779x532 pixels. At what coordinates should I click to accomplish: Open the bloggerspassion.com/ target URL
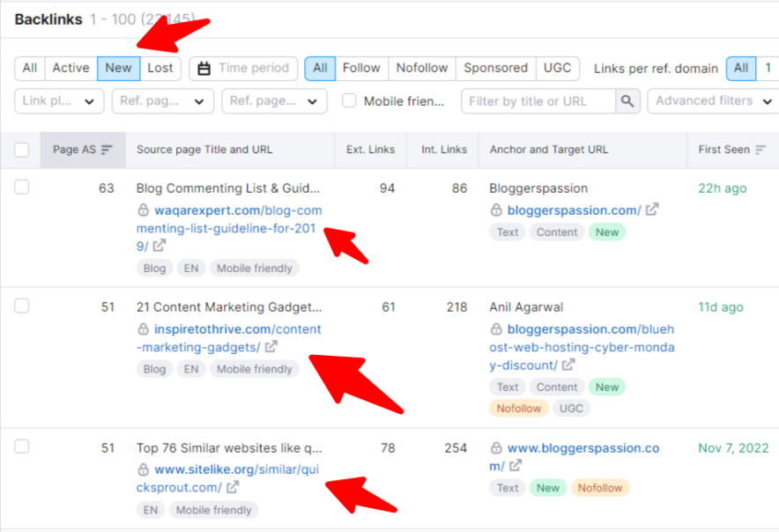(575, 211)
